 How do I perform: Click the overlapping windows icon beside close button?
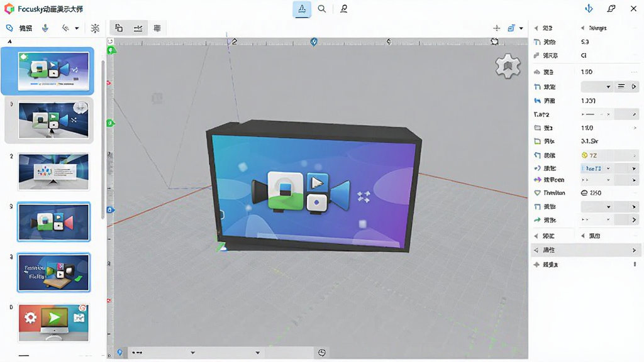(x=611, y=9)
